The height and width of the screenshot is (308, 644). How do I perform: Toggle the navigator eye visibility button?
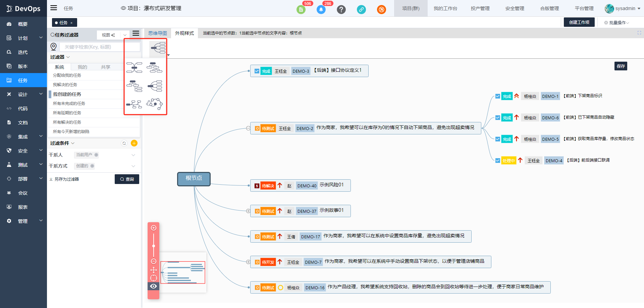pyautogui.click(x=154, y=286)
